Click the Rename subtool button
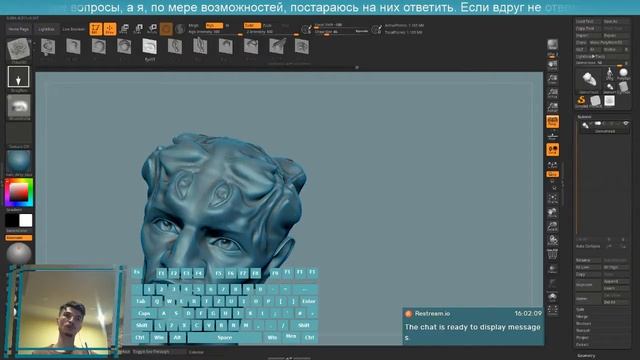This screenshot has width=640, height=360. (x=588, y=260)
